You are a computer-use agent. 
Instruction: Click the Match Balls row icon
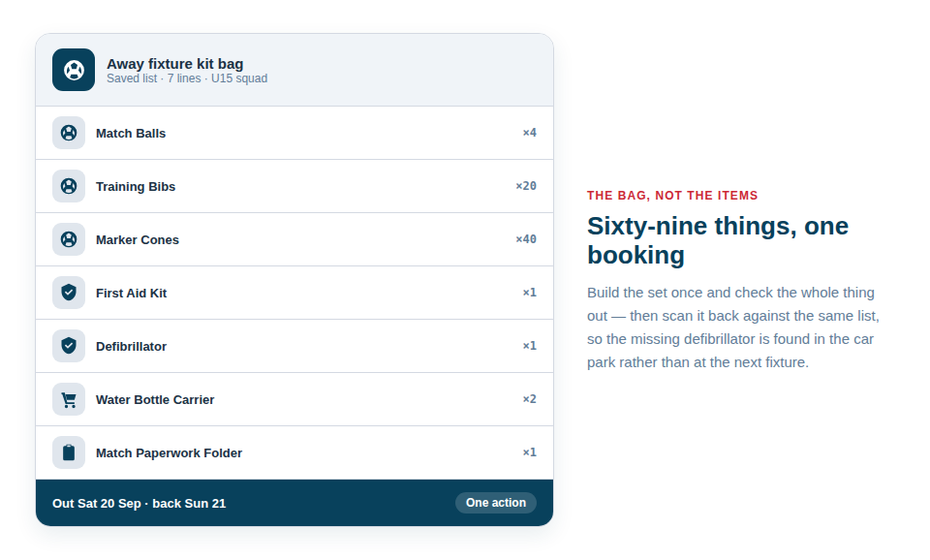[x=69, y=133]
